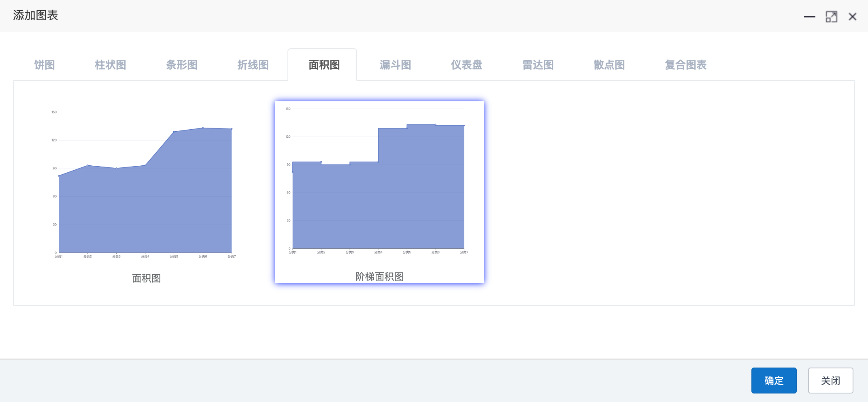
Task: Minimize the 添加图表 dialog
Action: point(809,17)
